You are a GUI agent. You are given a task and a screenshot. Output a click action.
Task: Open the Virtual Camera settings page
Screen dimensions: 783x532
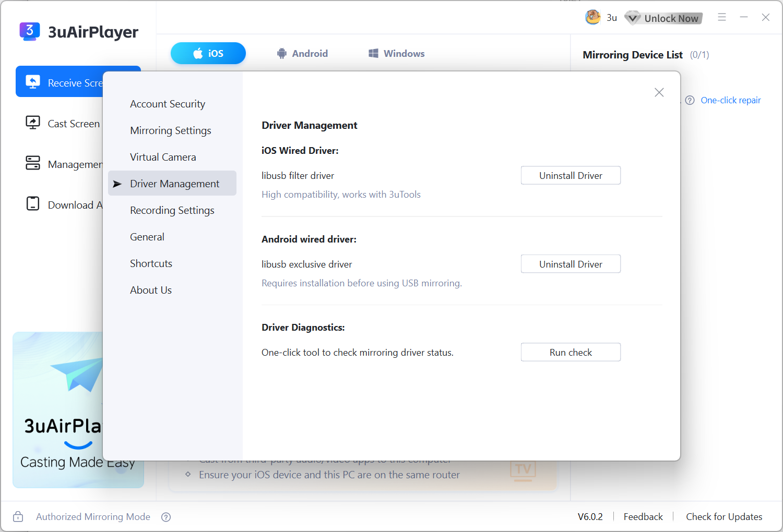(163, 156)
